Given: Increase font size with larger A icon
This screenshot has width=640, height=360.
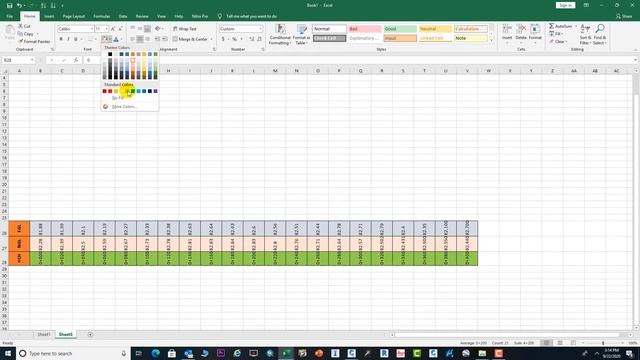Looking at the screenshot, I should tap(113, 29).
